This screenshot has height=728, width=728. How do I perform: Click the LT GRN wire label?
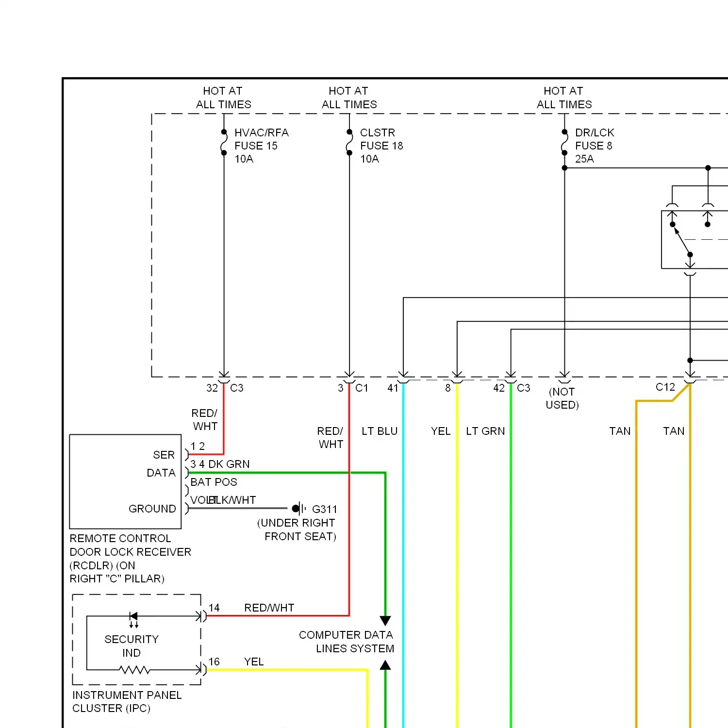pos(485,431)
